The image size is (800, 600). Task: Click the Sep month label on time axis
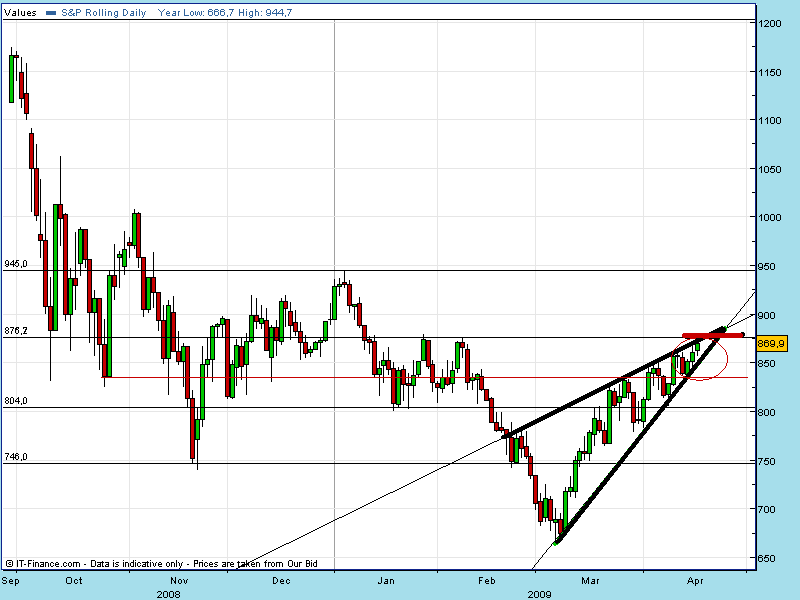pyautogui.click(x=11, y=581)
